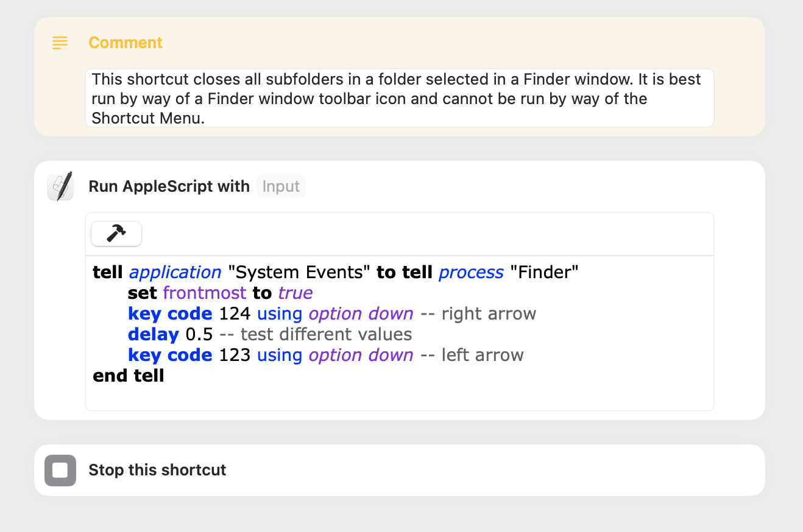
Task: Click the blank line below 'end tell'
Action: click(x=399, y=396)
